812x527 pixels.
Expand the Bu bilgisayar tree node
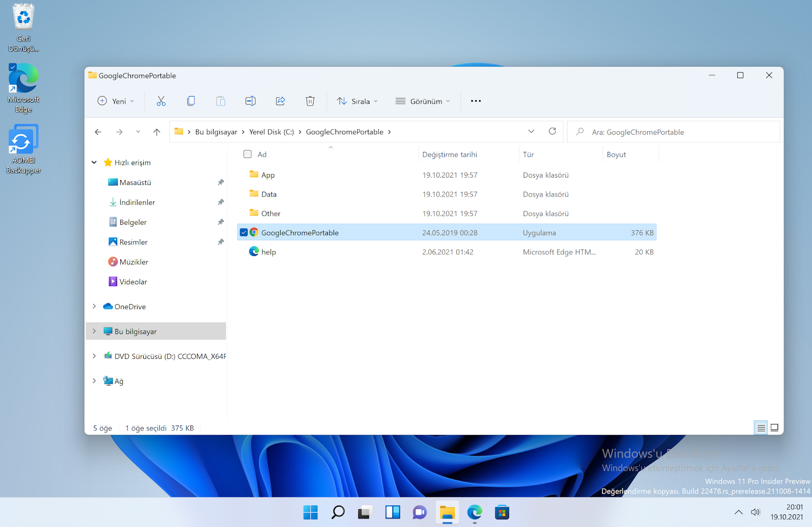point(94,331)
